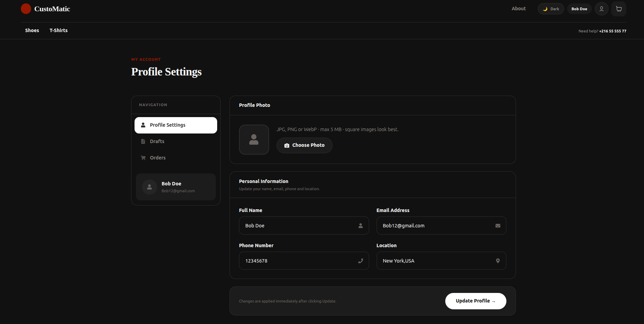The width and height of the screenshot is (644, 324).
Task: Click the Profile Settings page heading
Action: [166, 72]
